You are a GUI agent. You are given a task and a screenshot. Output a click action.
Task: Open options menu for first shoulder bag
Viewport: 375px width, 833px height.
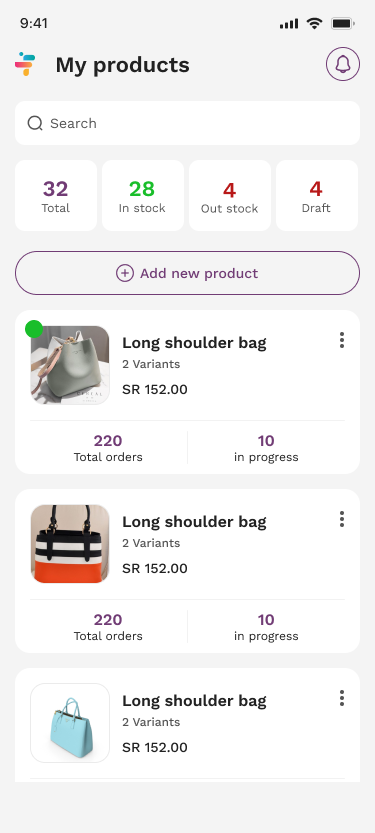click(342, 340)
